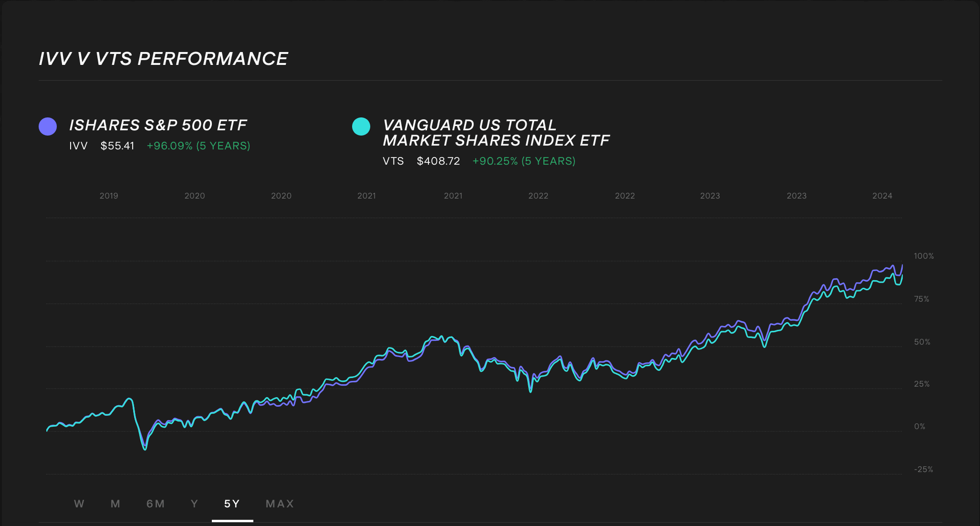Toggle the purple IVV legend indicator
Screen dimensions: 980x526
coord(48,126)
